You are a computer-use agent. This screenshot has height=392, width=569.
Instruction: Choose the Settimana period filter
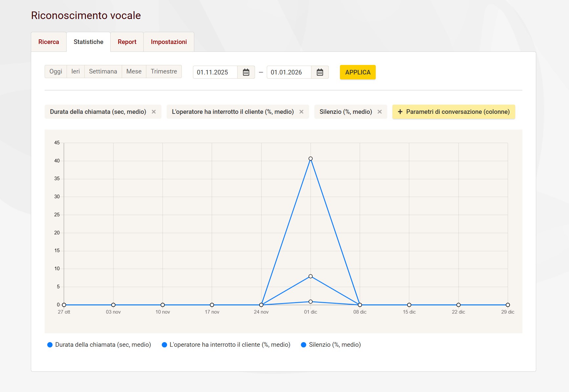click(x=103, y=72)
